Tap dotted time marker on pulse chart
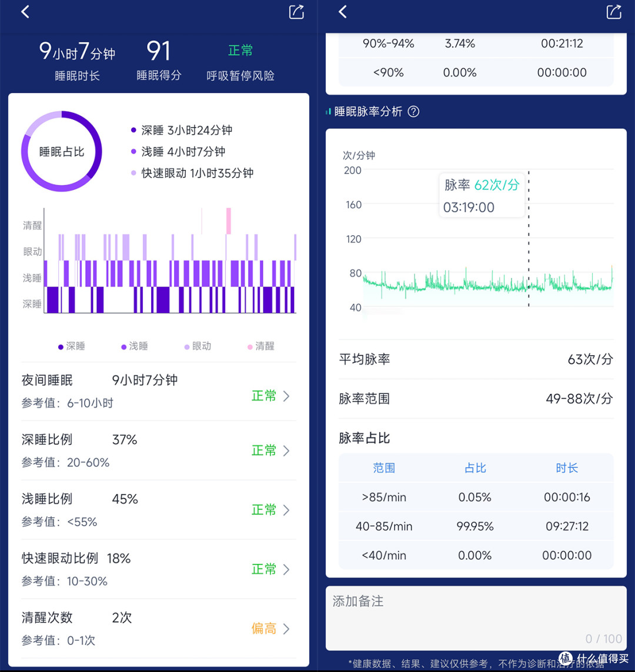635x672 pixels. [529, 238]
